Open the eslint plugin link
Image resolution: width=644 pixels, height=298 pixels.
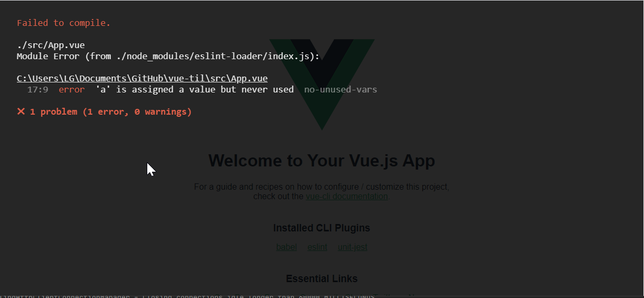(317, 247)
